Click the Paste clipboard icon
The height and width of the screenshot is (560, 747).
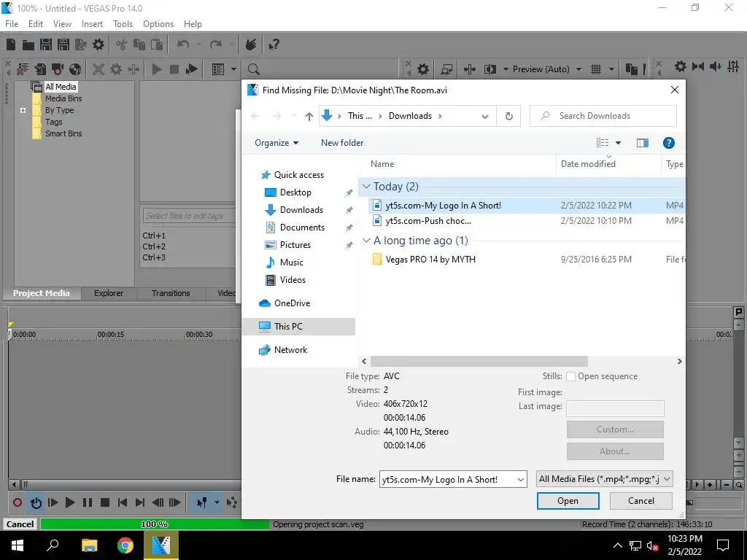157,44
